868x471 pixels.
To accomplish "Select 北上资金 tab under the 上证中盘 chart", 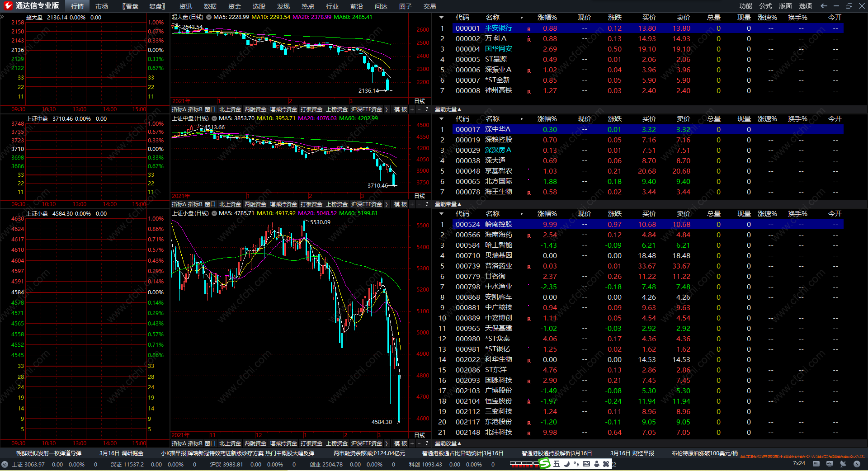I will (x=230, y=204).
